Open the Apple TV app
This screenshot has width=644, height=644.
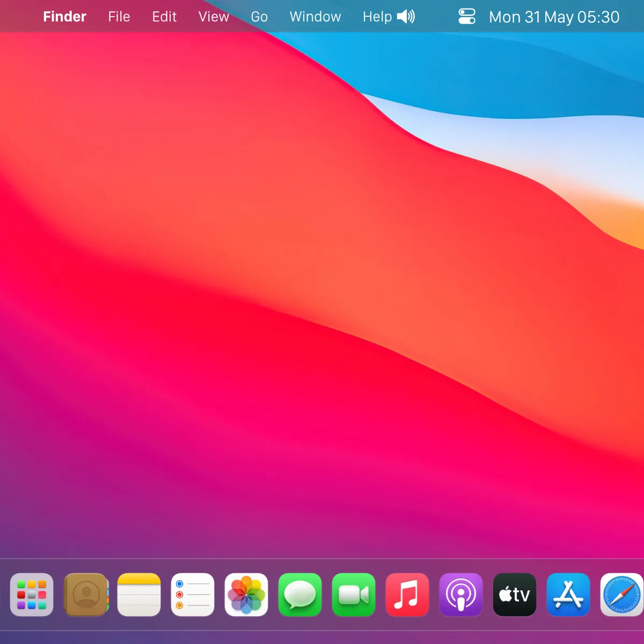coord(515,595)
